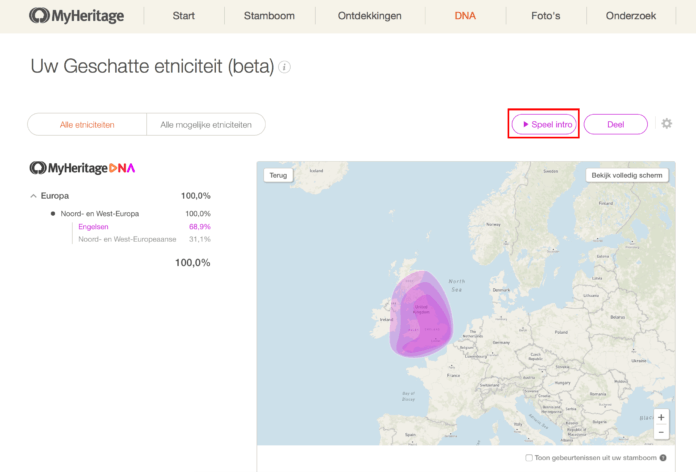The width and height of the screenshot is (696, 472).
Task: Enable Toon gebeurtenissen uit uw stamboom checkbox
Action: [x=529, y=457]
